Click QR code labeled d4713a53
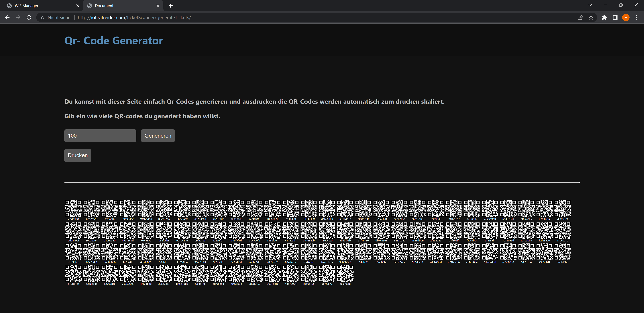The image size is (644, 313). (200, 208)
